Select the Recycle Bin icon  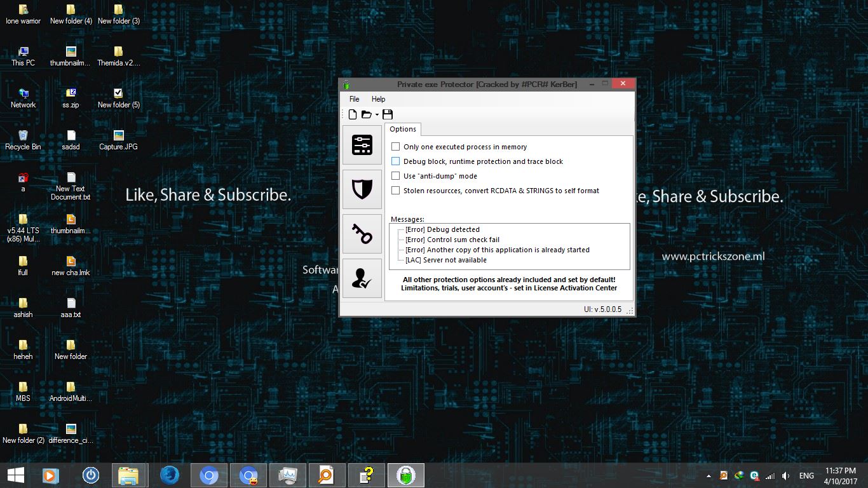pyautogui.click(x=23, y=140)
